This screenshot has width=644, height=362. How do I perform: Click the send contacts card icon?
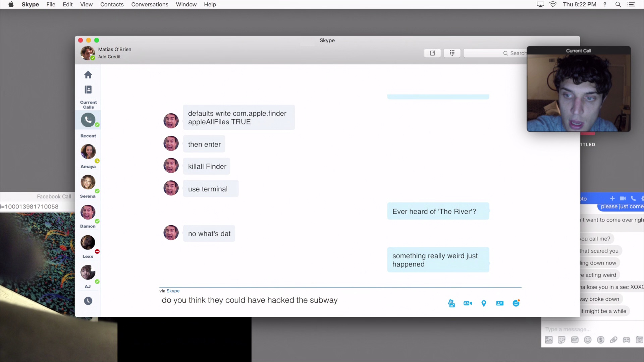click(x=500, y=303)
